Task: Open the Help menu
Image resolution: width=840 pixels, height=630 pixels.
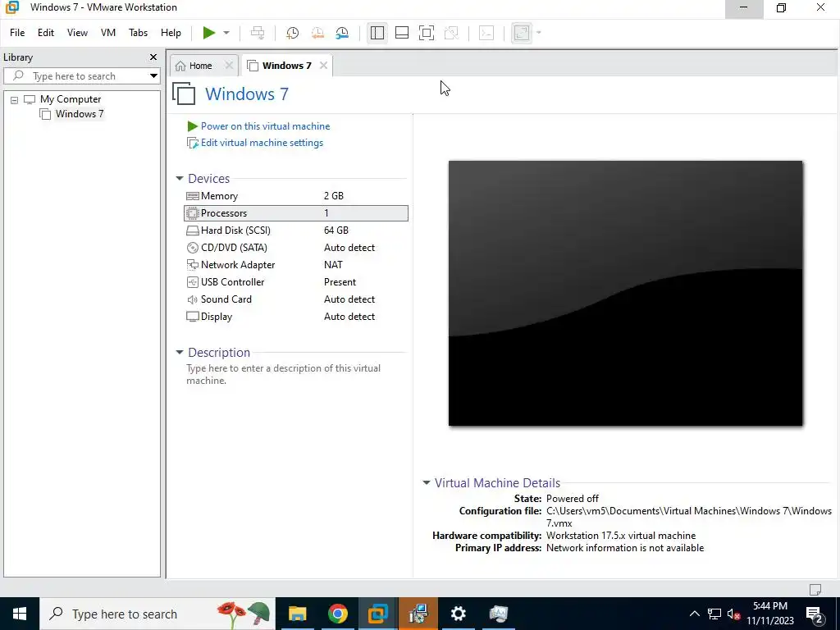Action: point(171,33)
